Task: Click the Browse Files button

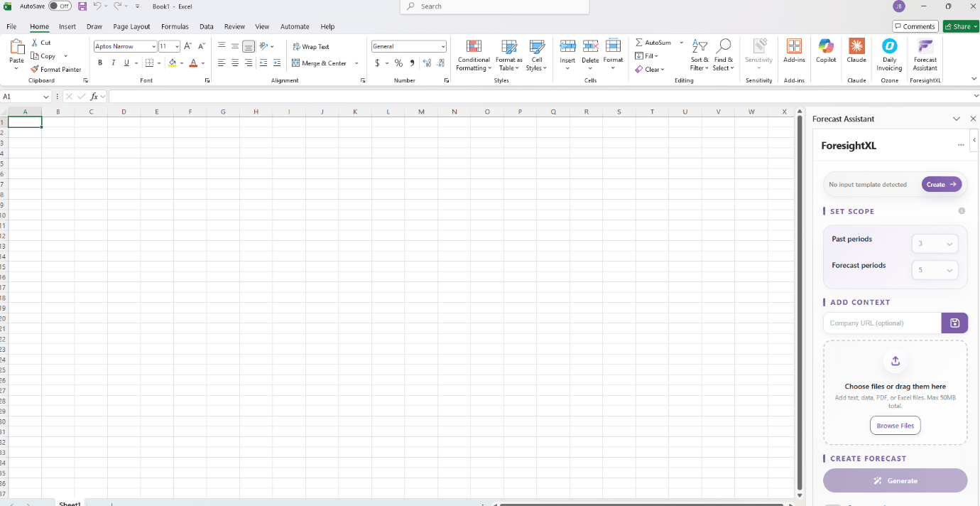Action: coord(895,425)
